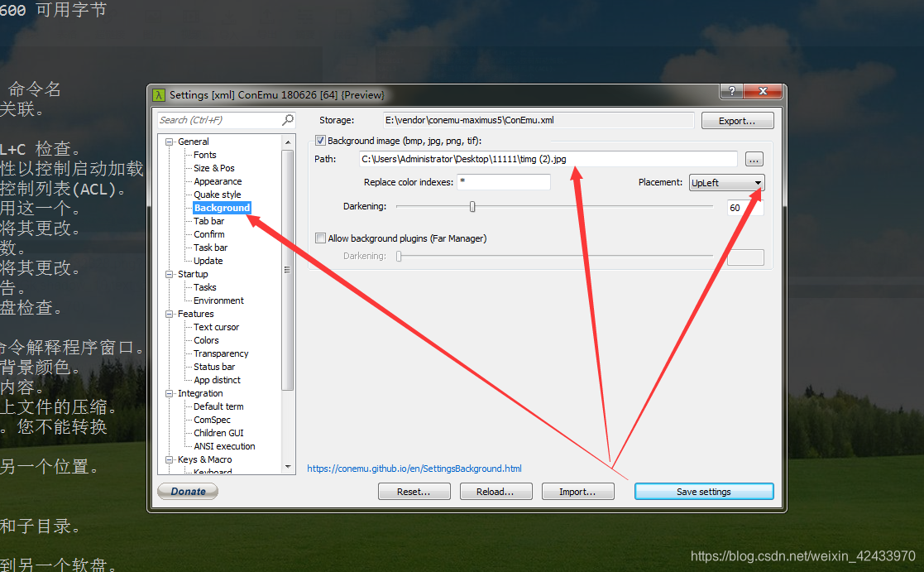Click the Storage path field

pyautogui.click(x=538, y=120)
